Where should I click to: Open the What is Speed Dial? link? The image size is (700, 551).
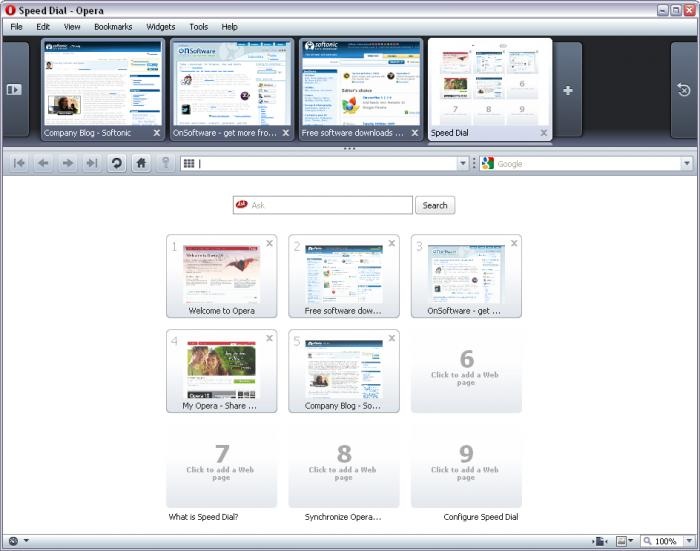203,517
